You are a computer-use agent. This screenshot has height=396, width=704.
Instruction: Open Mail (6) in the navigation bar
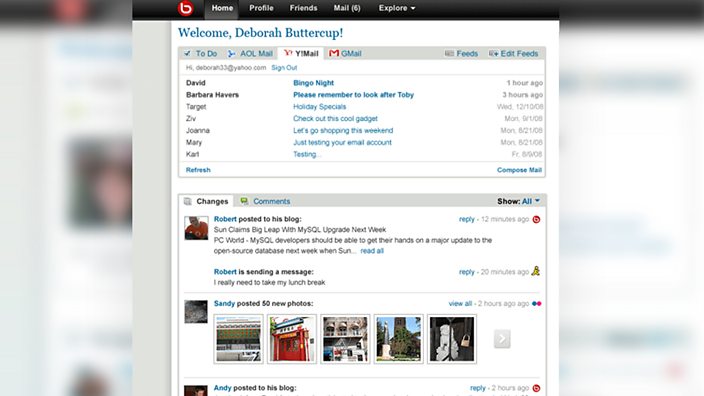click(347, 8)
